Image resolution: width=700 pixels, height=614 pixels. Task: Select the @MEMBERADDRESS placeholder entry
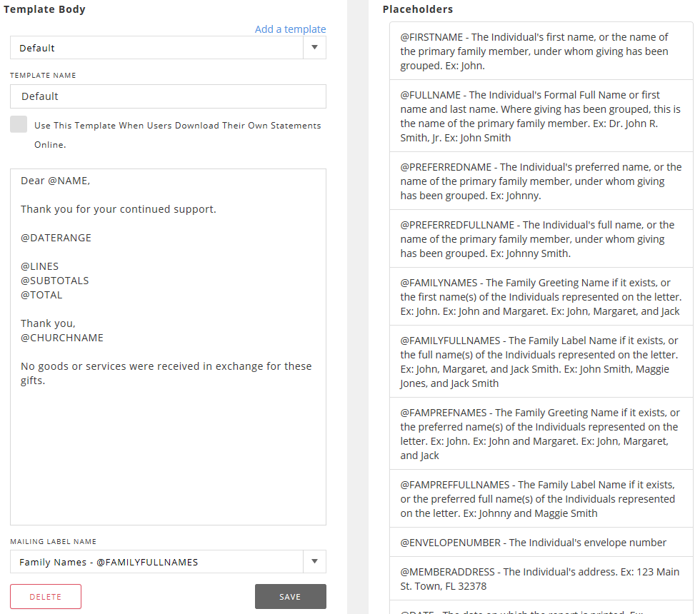(541, 579)
